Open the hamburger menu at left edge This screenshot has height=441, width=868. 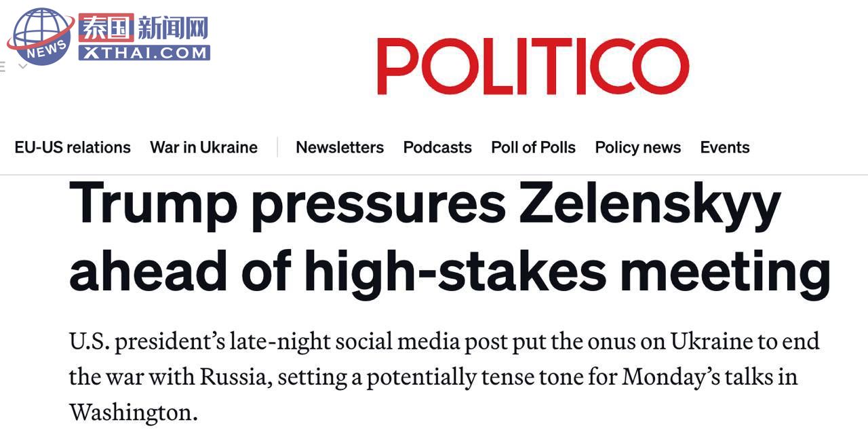point(3,66)
